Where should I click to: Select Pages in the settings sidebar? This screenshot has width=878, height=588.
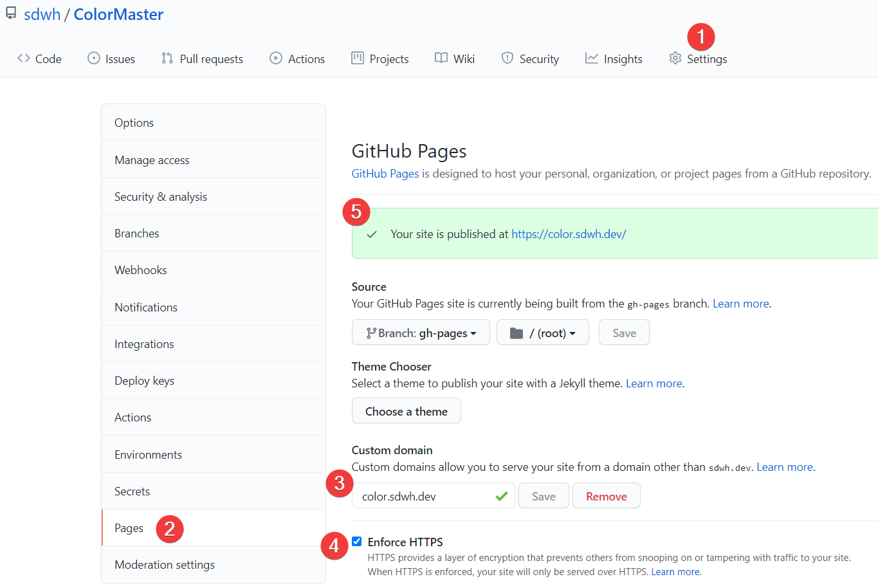pyautogui.click(x=214, y=528)
